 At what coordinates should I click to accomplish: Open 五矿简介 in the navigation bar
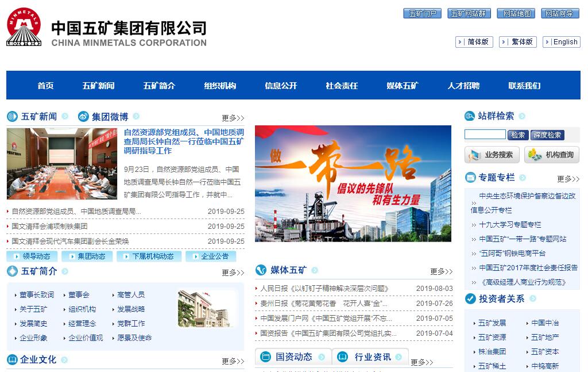pyautogui.click(x=159, y=86)
